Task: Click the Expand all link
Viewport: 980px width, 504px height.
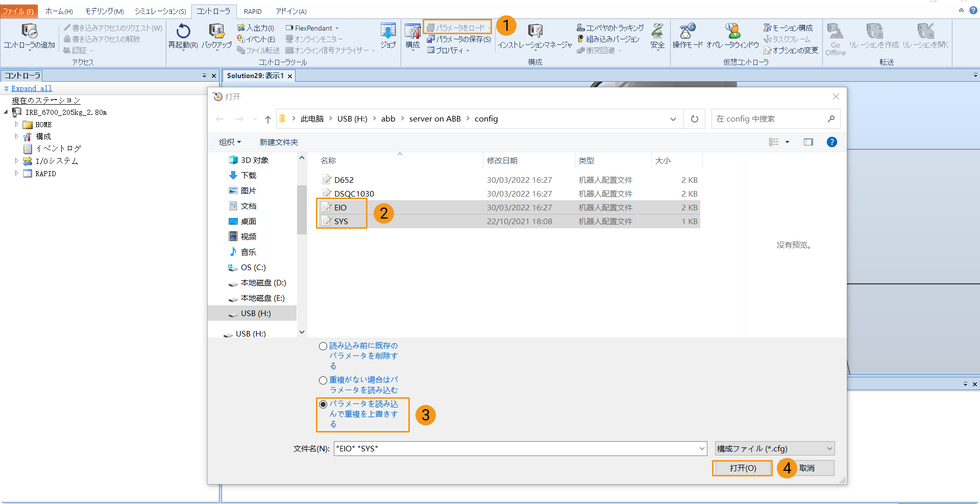Action: (32, 88)
